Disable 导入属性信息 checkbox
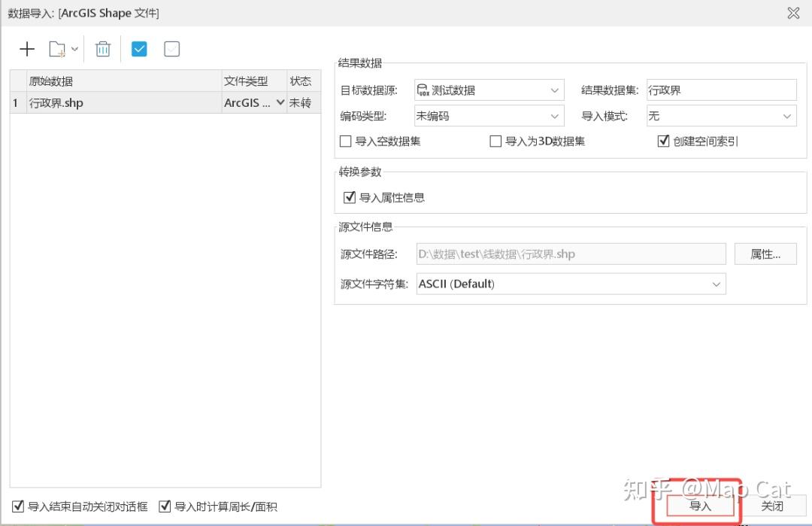 350,197
